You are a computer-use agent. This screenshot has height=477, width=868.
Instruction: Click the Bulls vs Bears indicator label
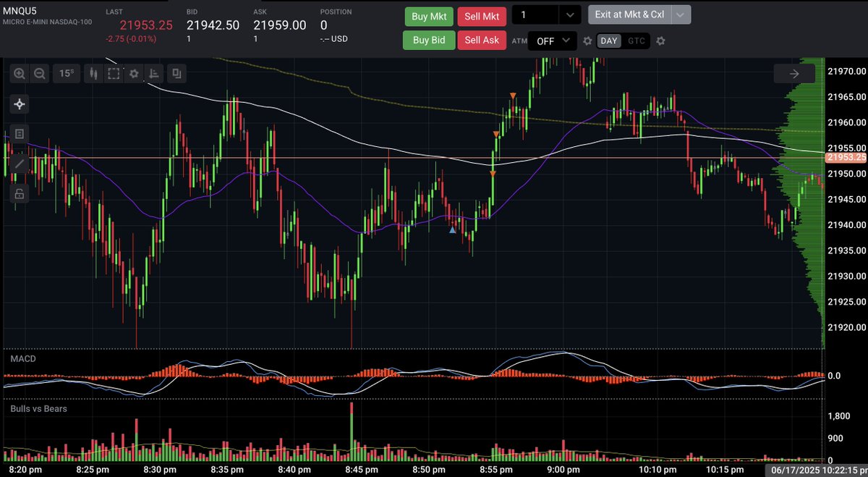[39, 409]
